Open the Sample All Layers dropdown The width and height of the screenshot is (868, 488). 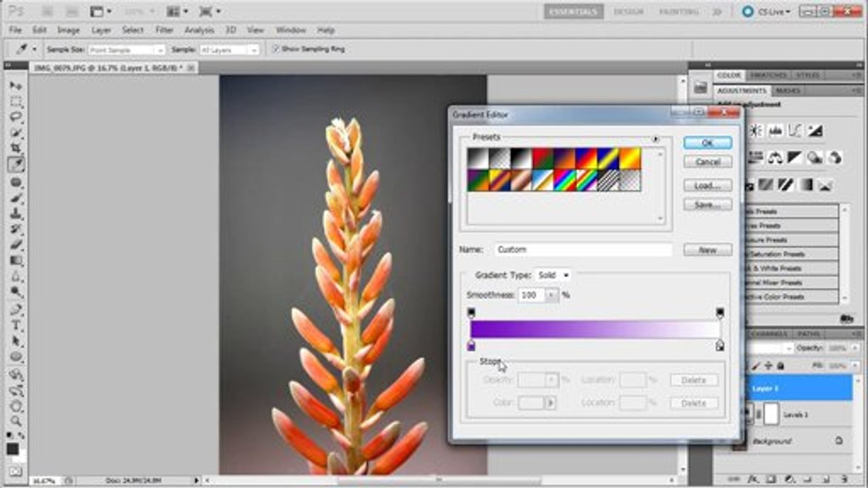[229, 49]
